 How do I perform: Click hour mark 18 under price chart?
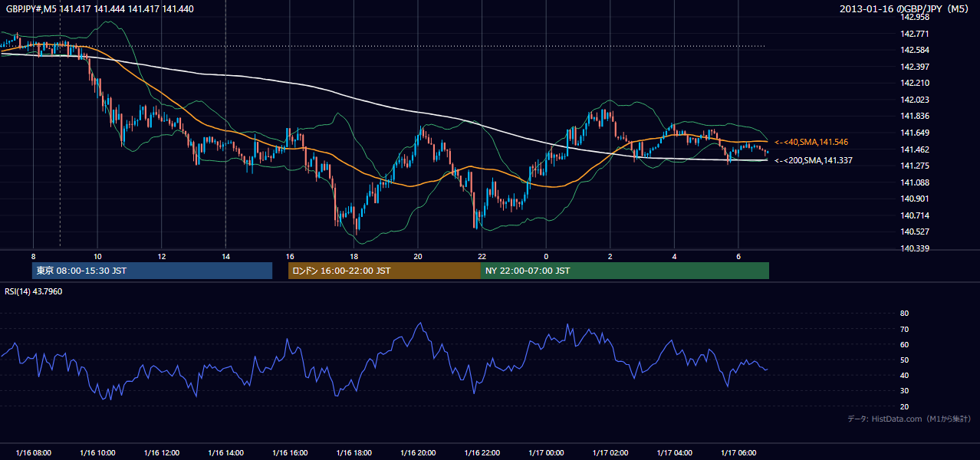tap(354, 256)
